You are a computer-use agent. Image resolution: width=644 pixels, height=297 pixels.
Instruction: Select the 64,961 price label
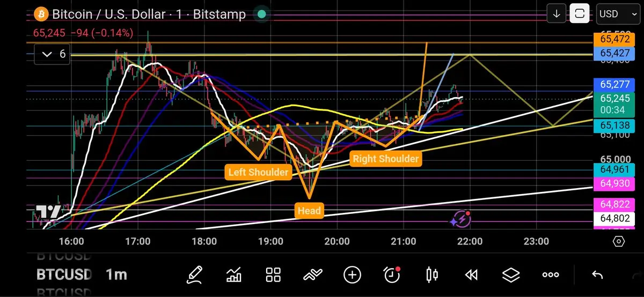coord(615,170)
